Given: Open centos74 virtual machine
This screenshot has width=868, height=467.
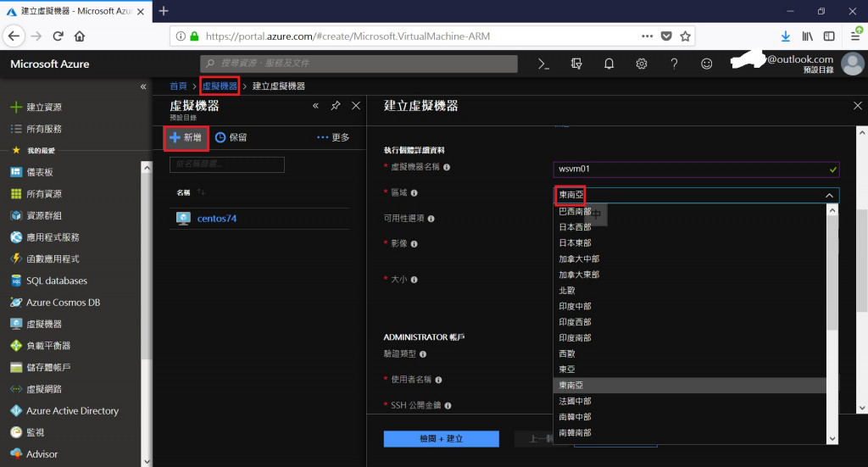Looking at the screenshot, I should tap(216, 219).
